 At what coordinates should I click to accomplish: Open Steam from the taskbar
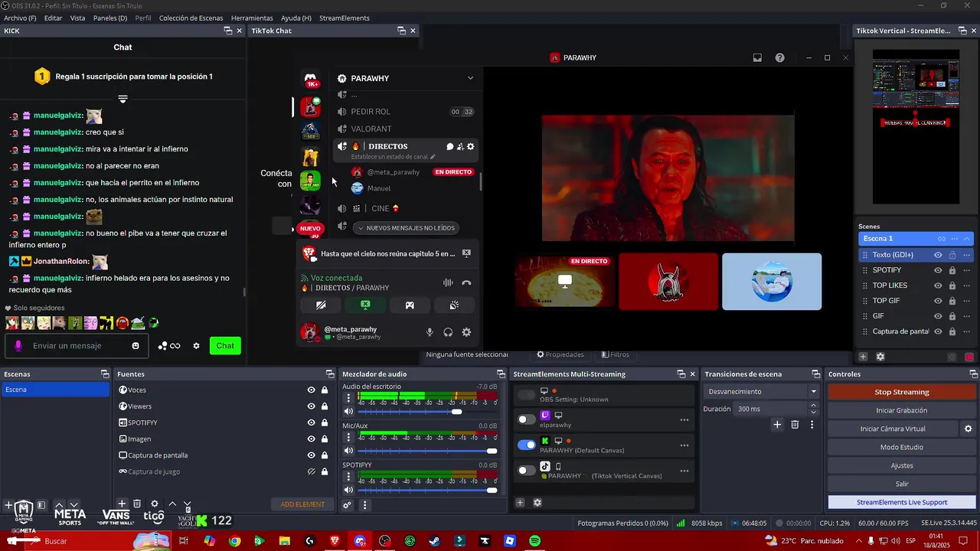434,541
